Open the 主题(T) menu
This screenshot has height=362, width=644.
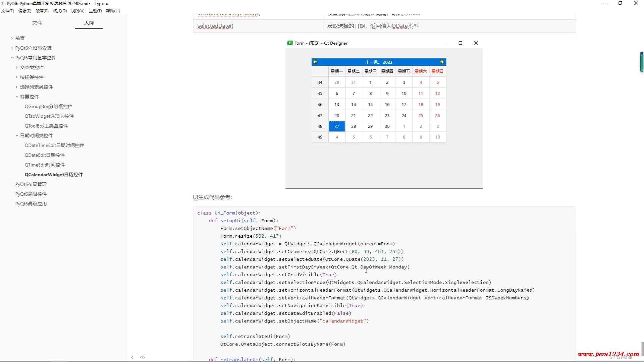click(x=95, y=11)
